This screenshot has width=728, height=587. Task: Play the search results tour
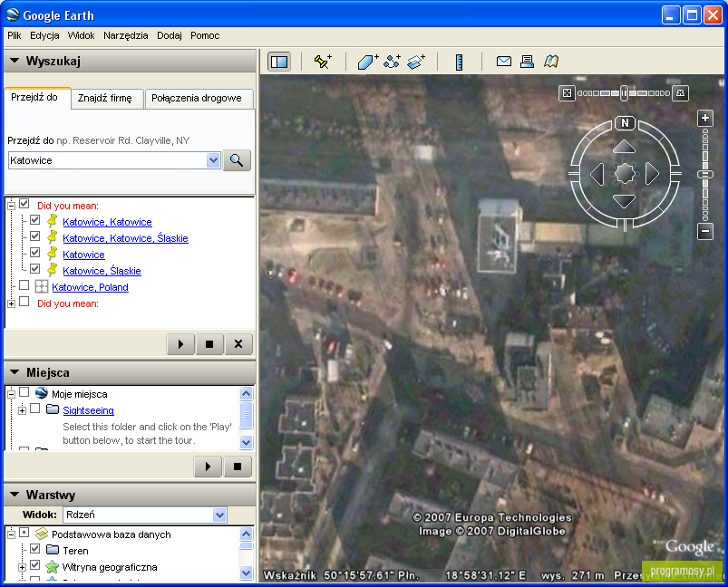click(x=180, y=344)
